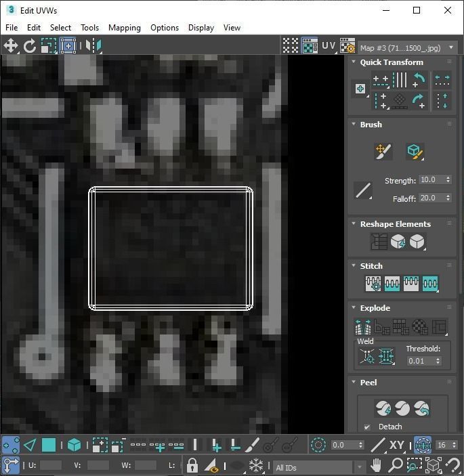Click Reset Peel icon
The width and height of the screenshot is (464, 476).
421,408
